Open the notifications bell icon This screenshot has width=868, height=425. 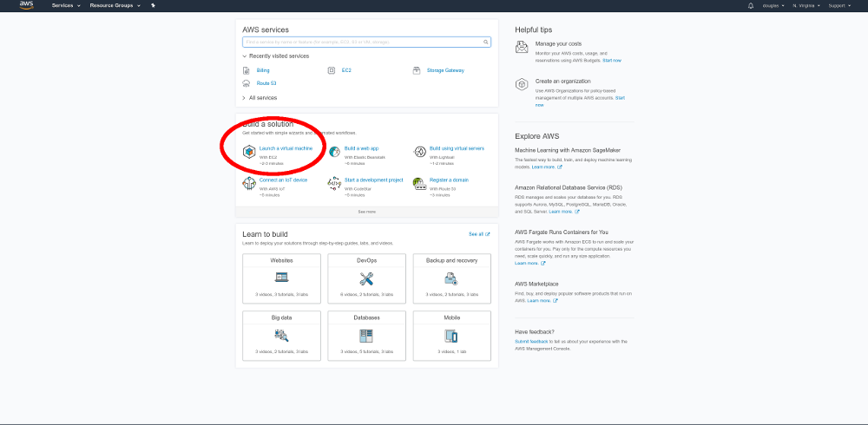(x=751, y=5)
